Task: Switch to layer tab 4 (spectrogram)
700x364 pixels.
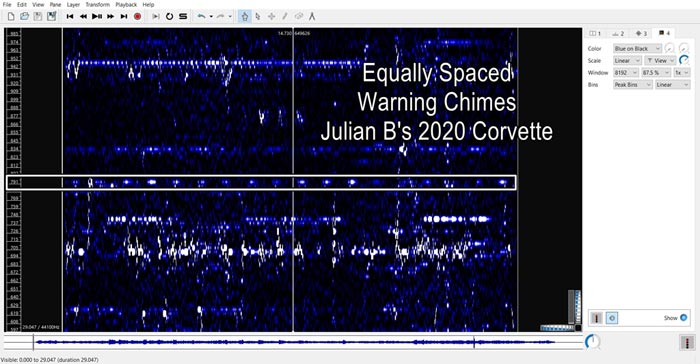Action: point(664,33)
